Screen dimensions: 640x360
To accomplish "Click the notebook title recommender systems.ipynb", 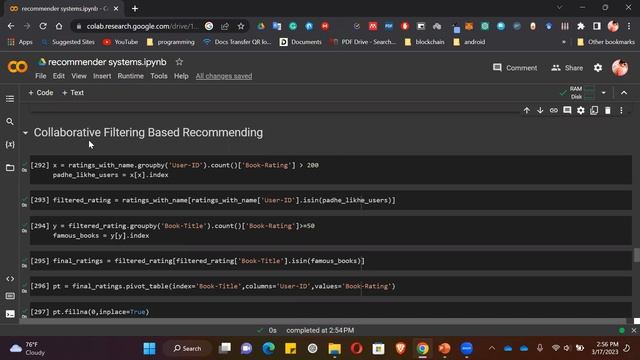I will point(107,62).
